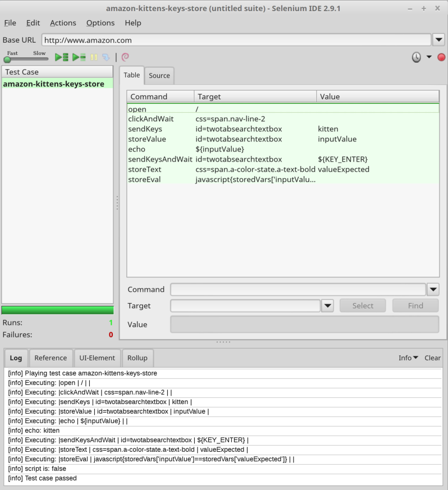Image resolution: width=448 pixels, height=490 pixels.
Task: Click the apply rollup rules swirl icon
Action: [x=125, y=57]
